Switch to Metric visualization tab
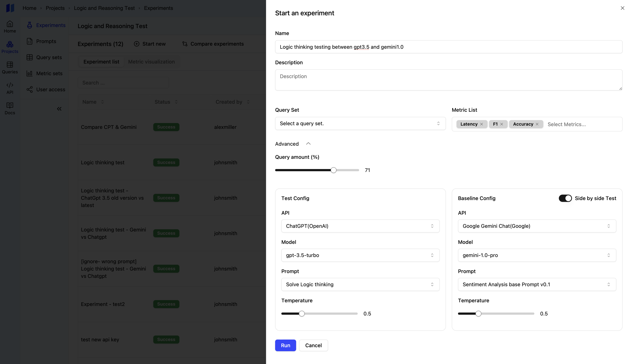Image resolution: width=631 pixels, height=364 pixels. (151, 62)
